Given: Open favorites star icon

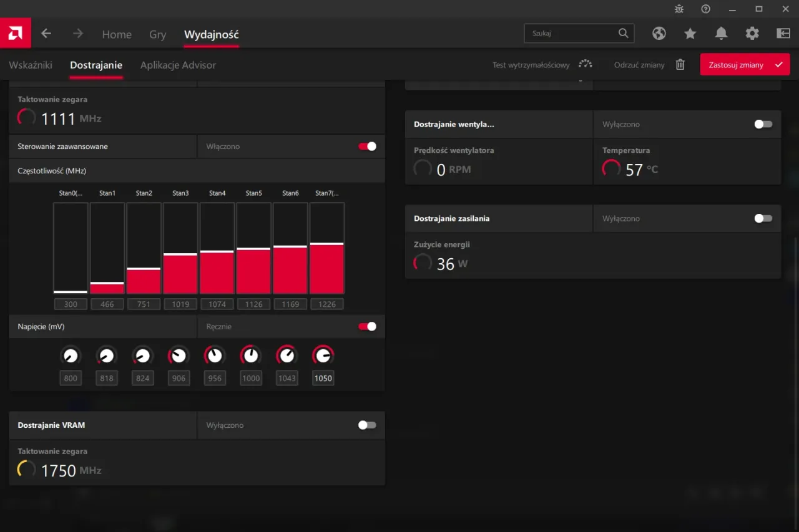Looking at the screenshot, I should (690, 34).
